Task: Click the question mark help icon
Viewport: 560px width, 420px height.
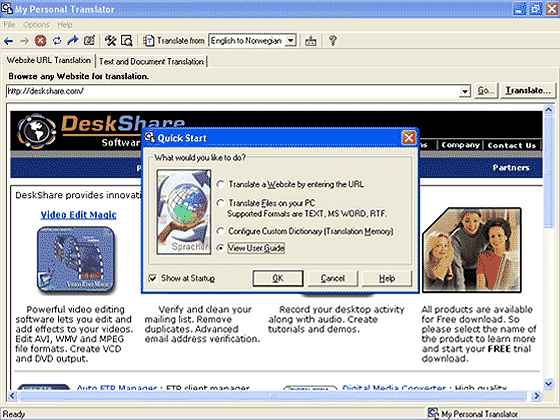Action: [x=332, y=40]
